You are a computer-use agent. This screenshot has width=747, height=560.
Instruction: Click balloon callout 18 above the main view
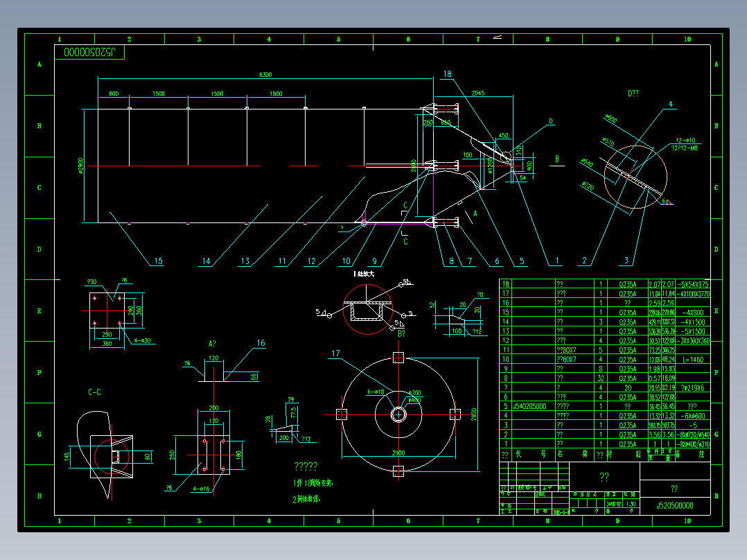click(448, 74)
